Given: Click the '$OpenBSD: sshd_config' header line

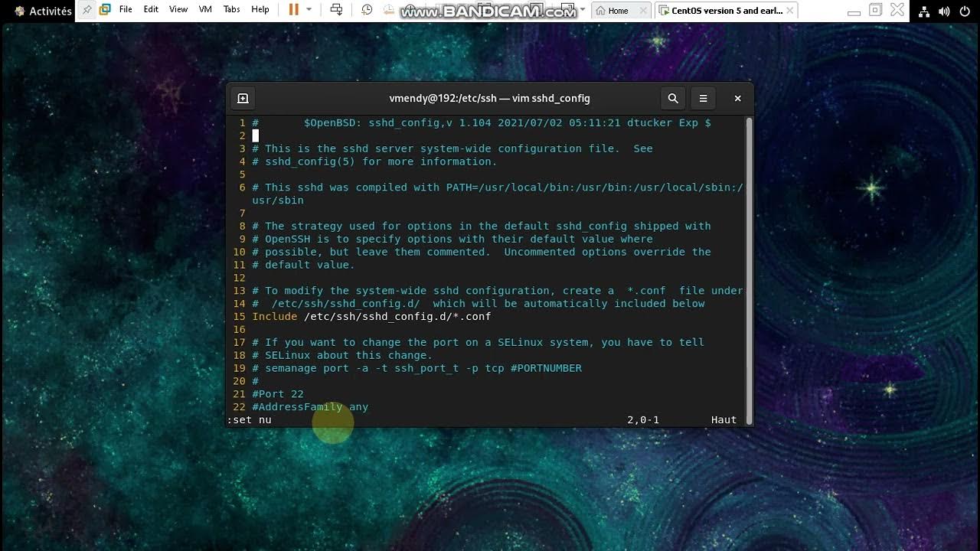Looking at the screenshot, I should click(482, 122).
